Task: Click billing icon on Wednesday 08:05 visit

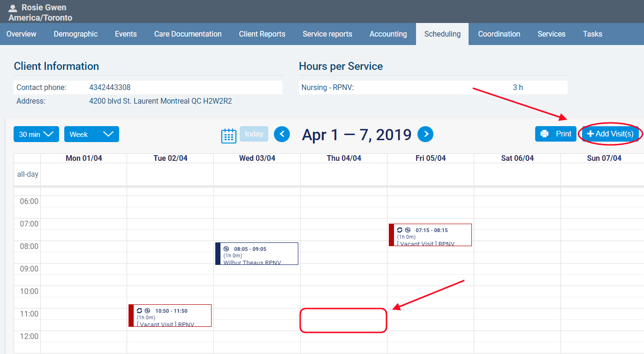Action: pos(226,249)
